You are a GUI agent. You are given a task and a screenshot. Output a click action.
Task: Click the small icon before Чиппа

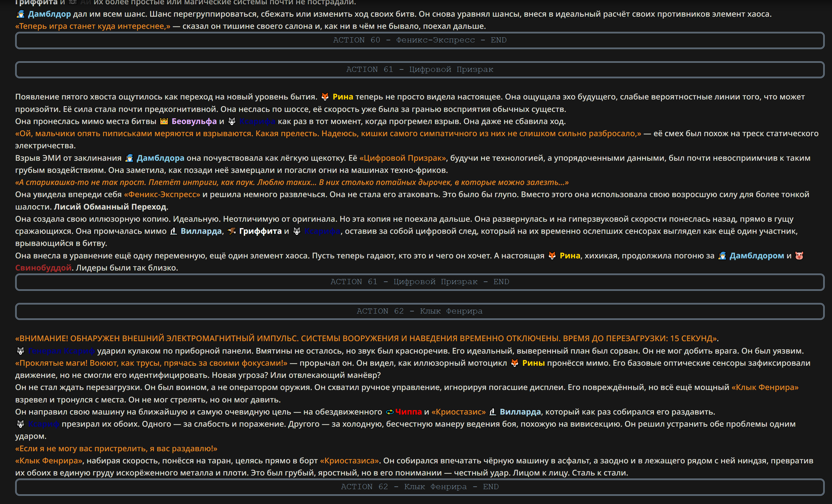point(390,412)
